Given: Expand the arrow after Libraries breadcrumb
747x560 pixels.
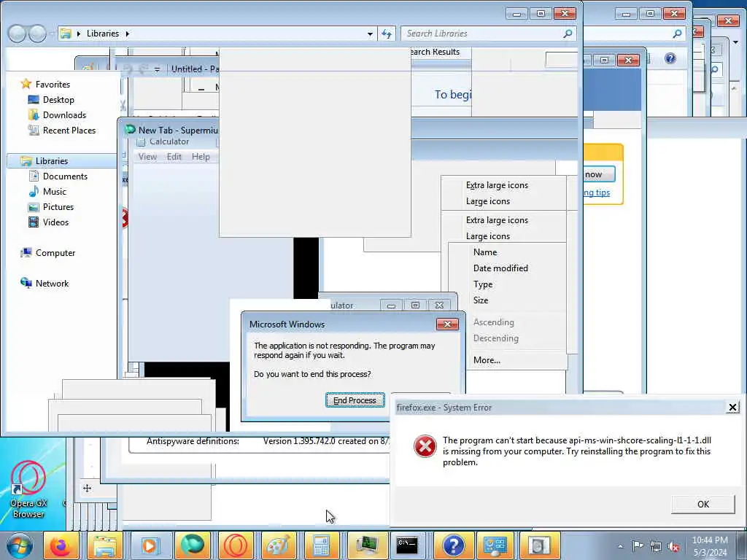Looking at the screenshot, I should coord(128,34).
